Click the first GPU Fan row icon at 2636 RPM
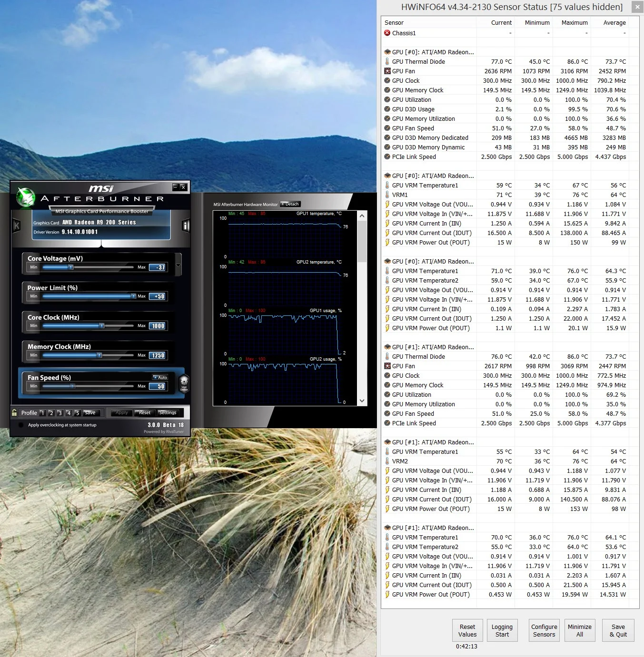Viewport: 644px width, 657px height. point(387,71)
